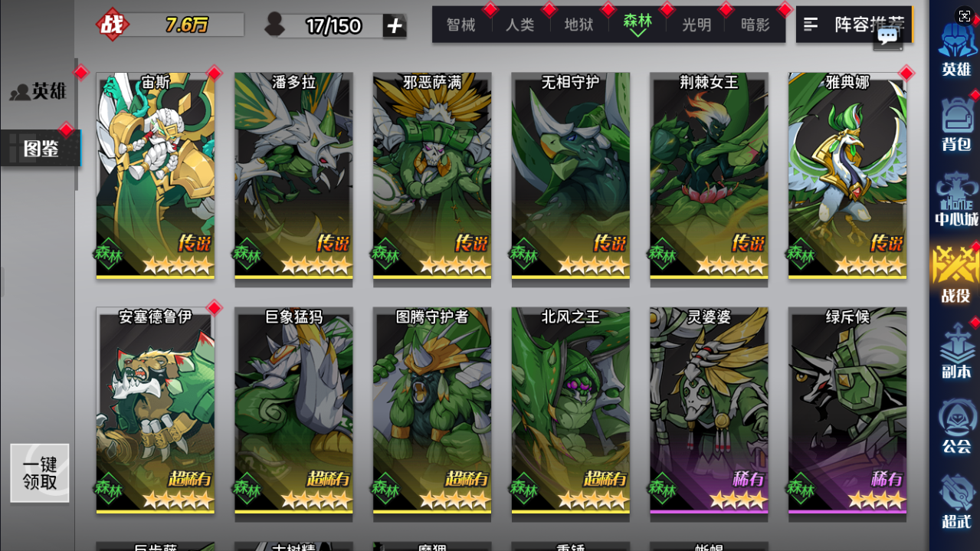Switch to the 暗影 faction tab
980x551 pixels.
coord(755,25)
